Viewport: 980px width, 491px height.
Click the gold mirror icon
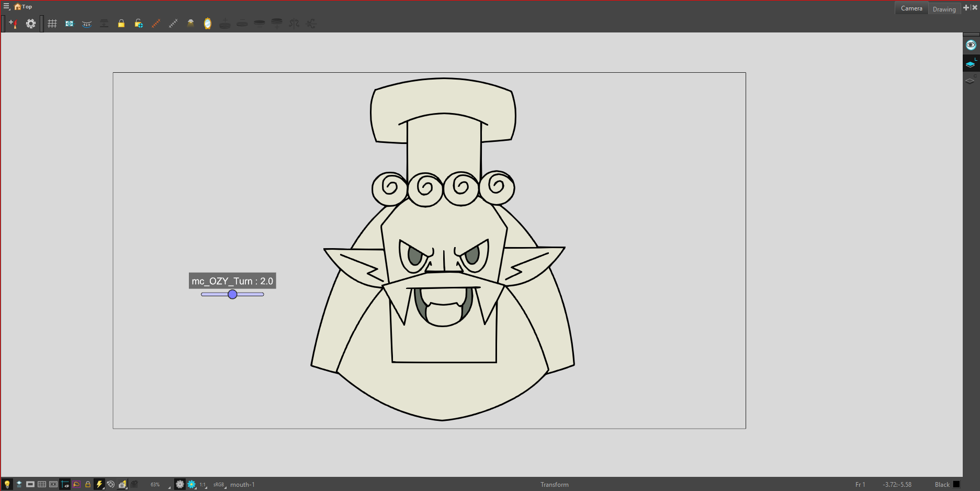pos(208,24)
